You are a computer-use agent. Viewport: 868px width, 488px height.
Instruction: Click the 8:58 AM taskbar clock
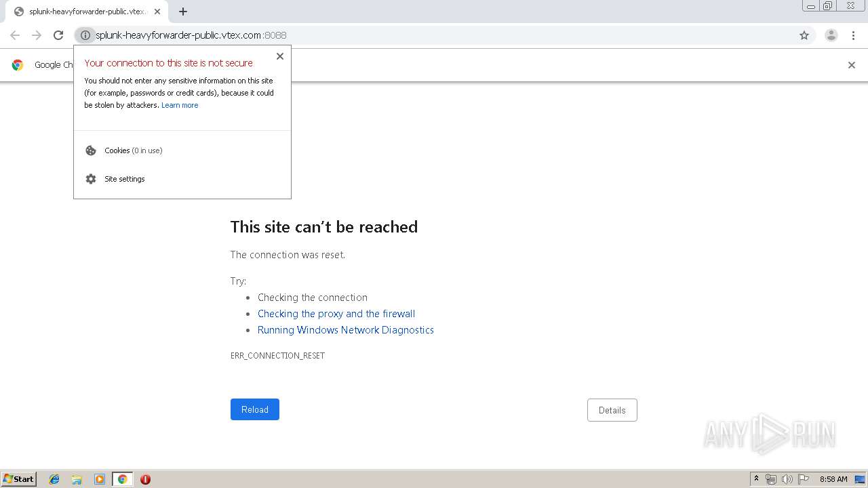pyautogui.click(x=833, y=479)
